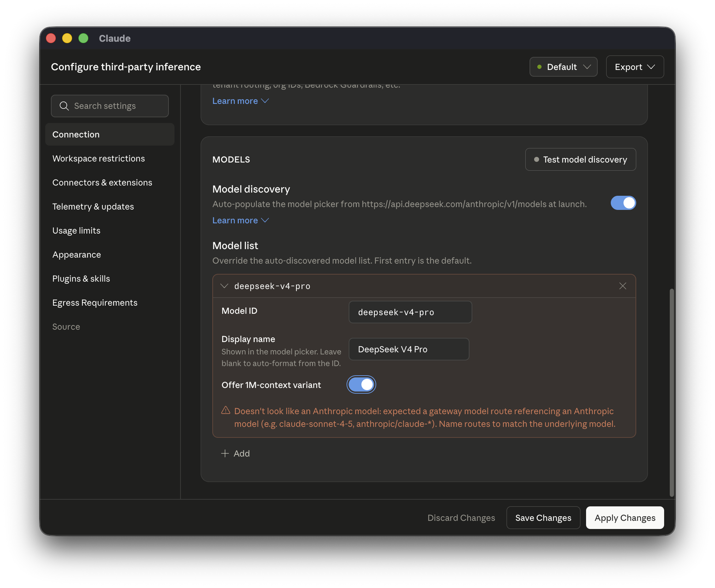Open the Appearance settings
This screenshot has height=588, width=715.
pos(110,254)
